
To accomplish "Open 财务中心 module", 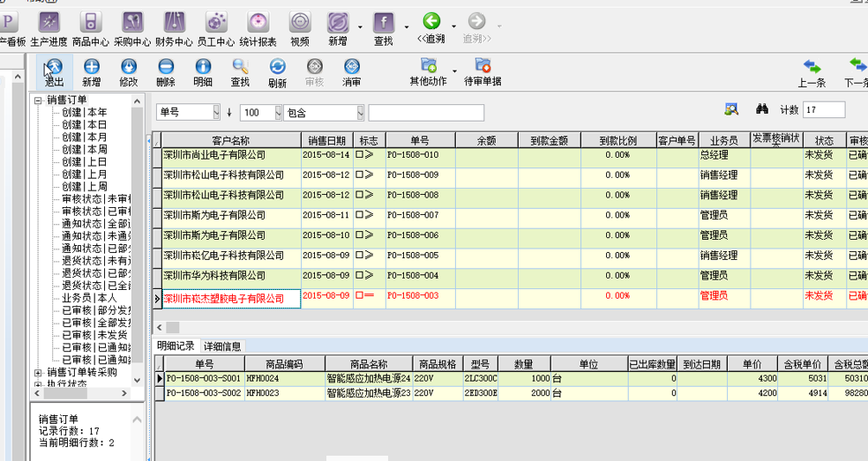I will coord(174,29).
